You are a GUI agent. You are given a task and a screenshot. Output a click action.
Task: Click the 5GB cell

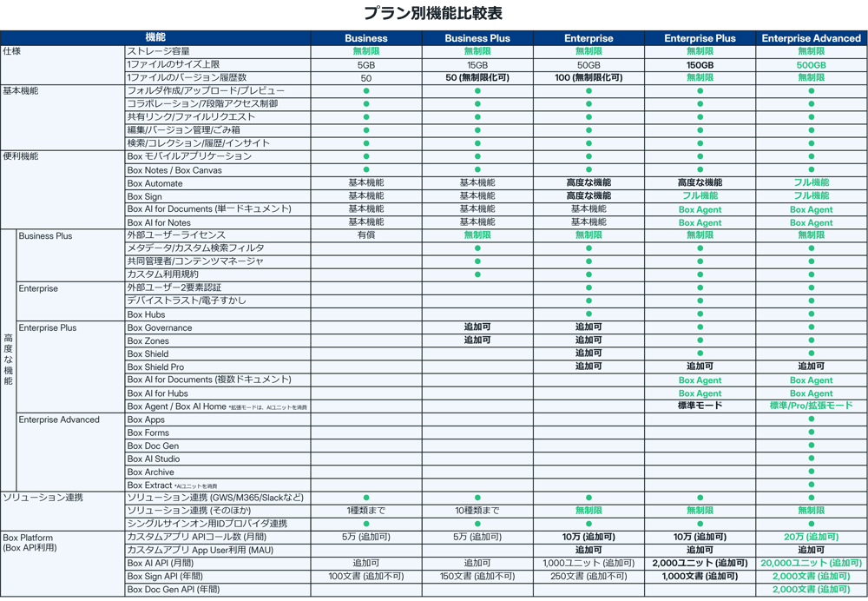(x=366, y=65)
